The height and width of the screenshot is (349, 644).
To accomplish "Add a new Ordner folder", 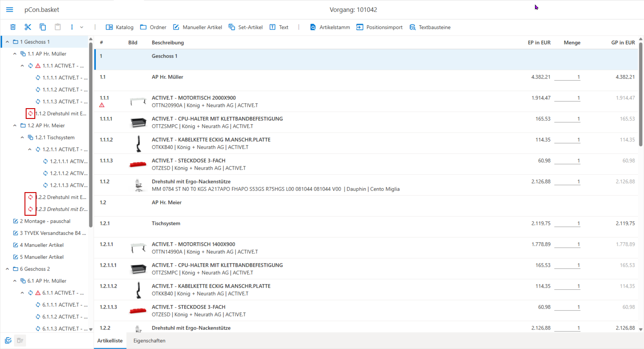I will click(x=153, y=27).
